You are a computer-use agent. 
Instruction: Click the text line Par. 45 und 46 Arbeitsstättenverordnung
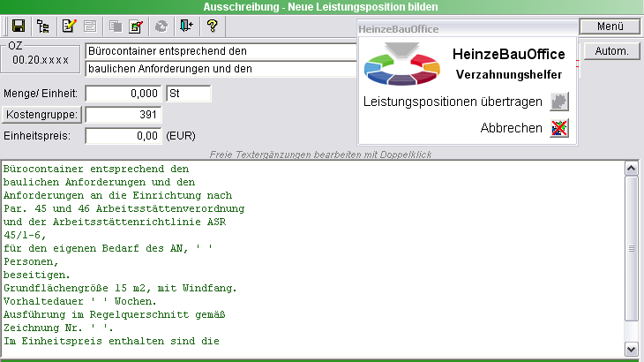pyautogui.click(x=124, y=208)
